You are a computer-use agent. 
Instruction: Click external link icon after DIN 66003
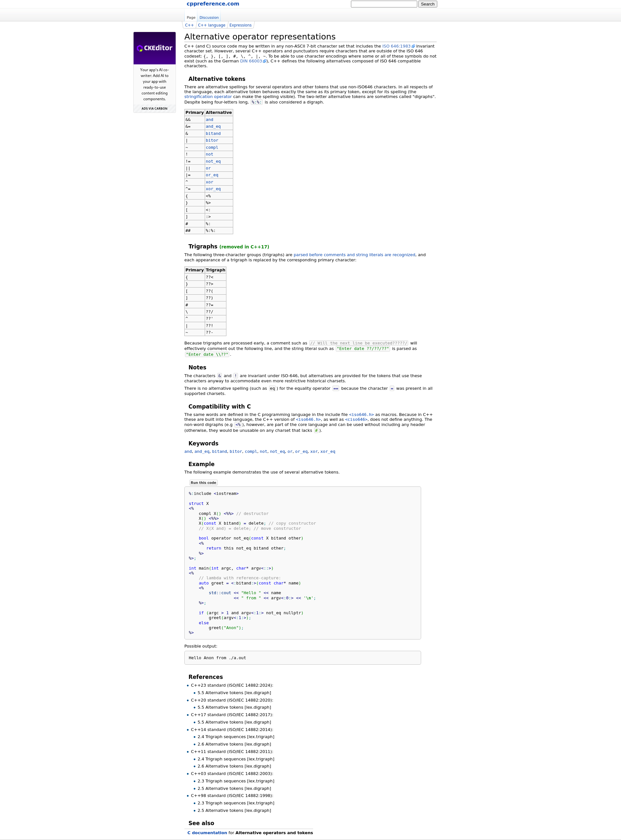click(x=264, y=61)
